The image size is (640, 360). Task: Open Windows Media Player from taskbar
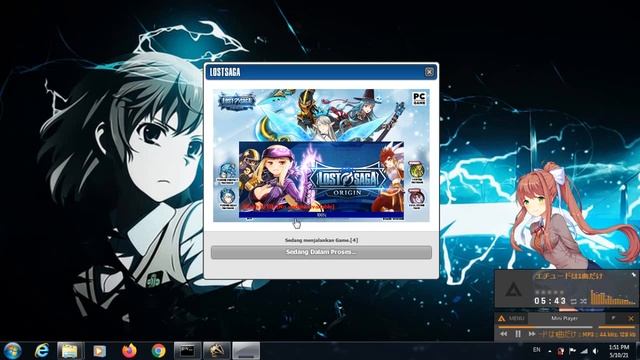tap(99, 351)
